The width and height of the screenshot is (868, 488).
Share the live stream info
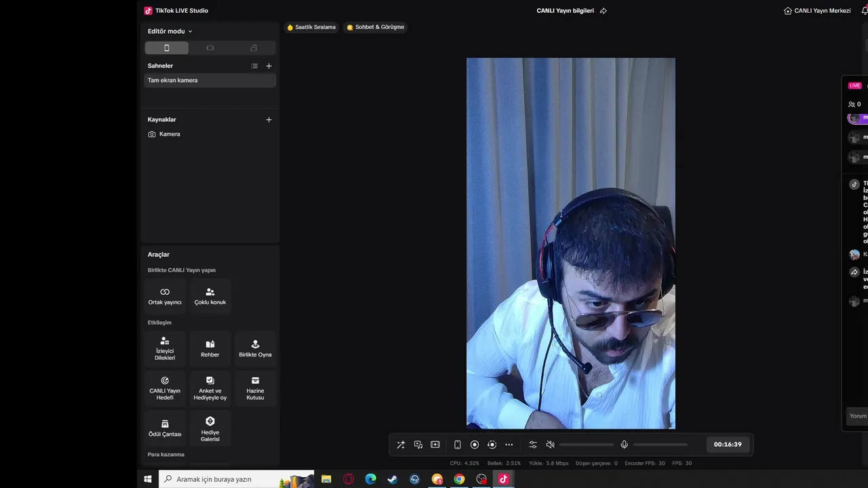[604, 11]
